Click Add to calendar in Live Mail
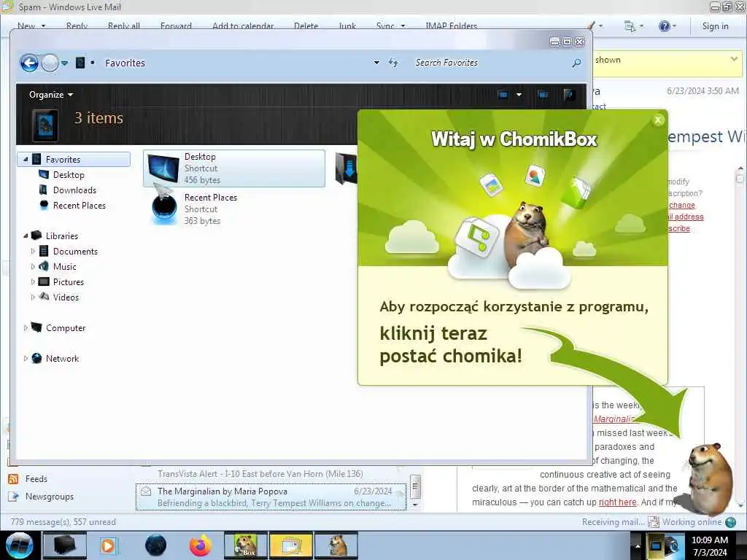Viewport: 747px width, 560px height. [x=243, y=26]
